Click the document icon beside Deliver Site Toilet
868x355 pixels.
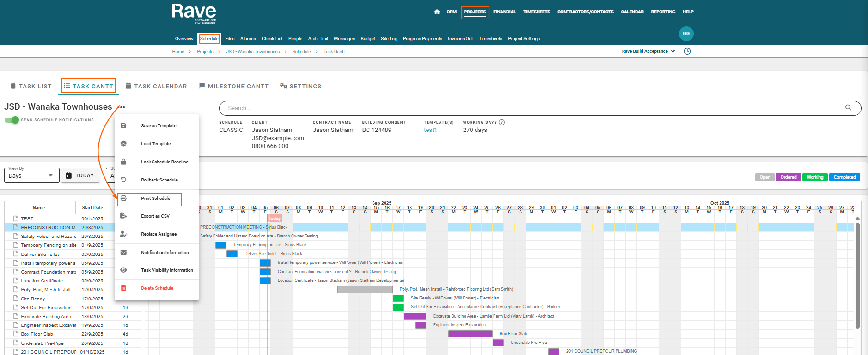[16, 254]
